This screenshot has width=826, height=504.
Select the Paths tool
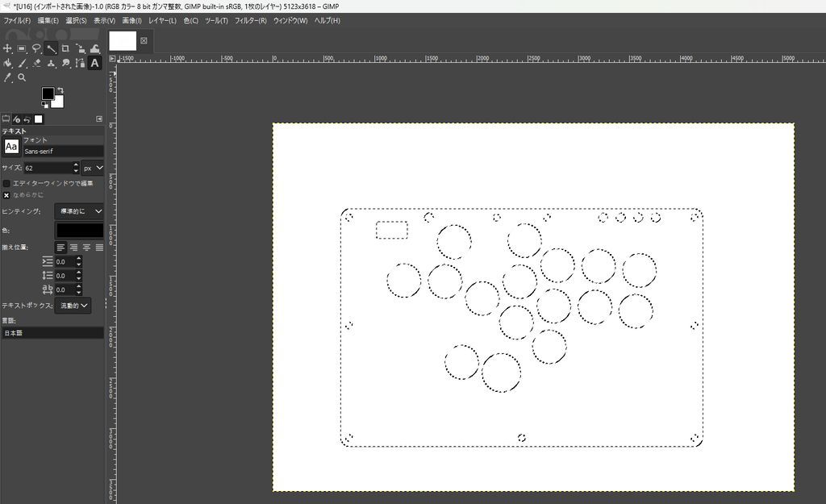pyautogui.click(x=80, y=63)
